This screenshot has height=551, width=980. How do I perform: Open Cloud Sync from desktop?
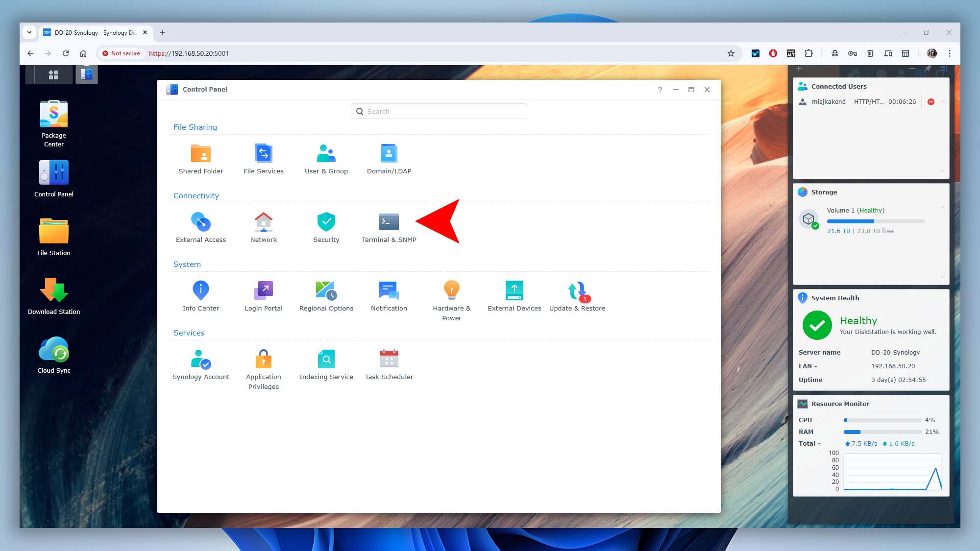click(x=54, y=355)
